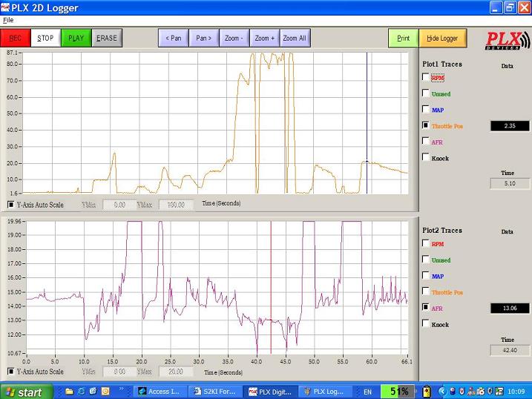Click the Zoom All button
Image resolution: width=532 pixels, height=399 pixels.
(295, 38)
